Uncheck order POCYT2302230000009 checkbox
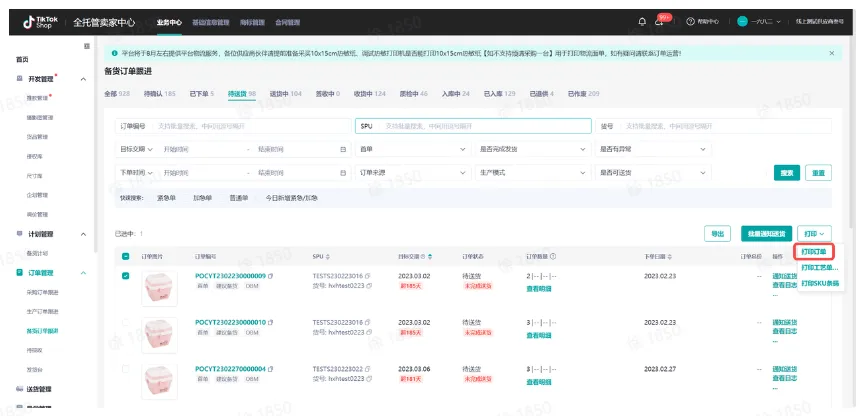The image size is (866, 416). (x=125, y=276)
